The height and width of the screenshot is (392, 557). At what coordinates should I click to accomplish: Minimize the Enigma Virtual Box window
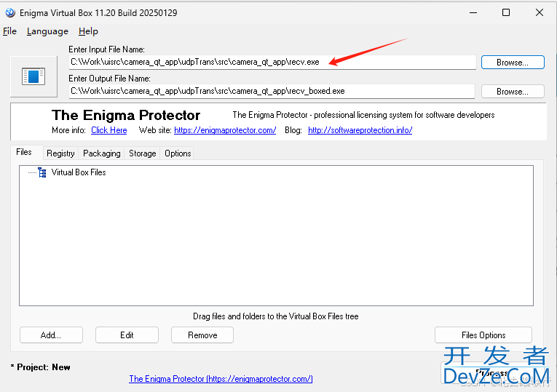tap(473, 13)
